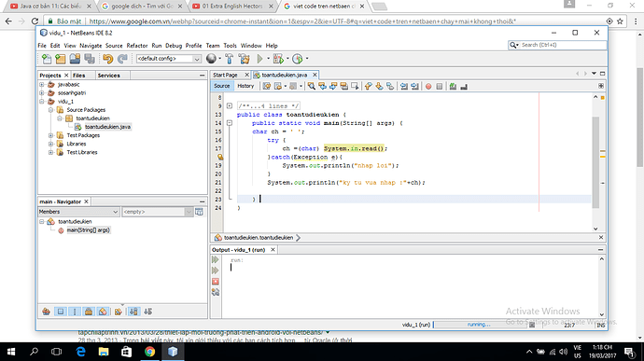Click the Run Project green arrow icon
Screen dimensions: 644x361
tap(259, 59)
